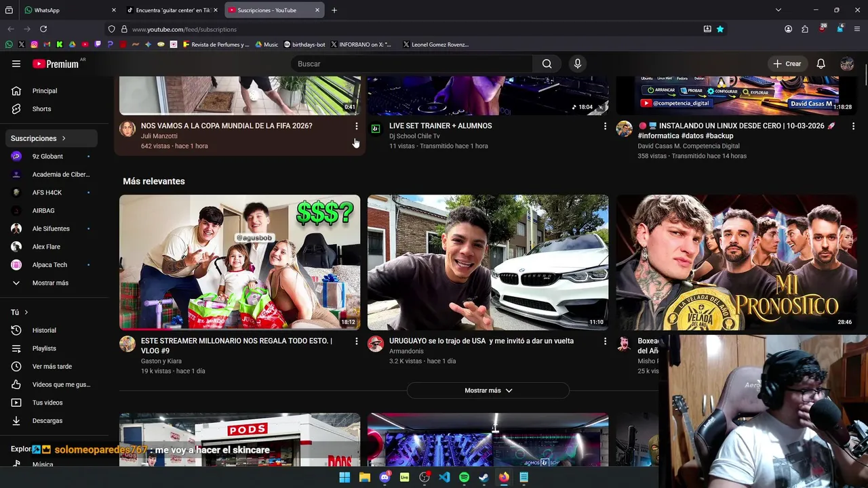Switch to the WhatsApp tab
The height and width of the screenshot is (488, 868).
pyautogui.click(x=70, y=10)
